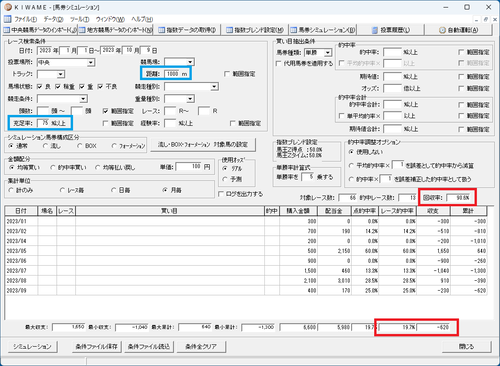This screenshot has height=366, width=500.
Task: Expand the 投票場所 dropdown
Action: 91,62
